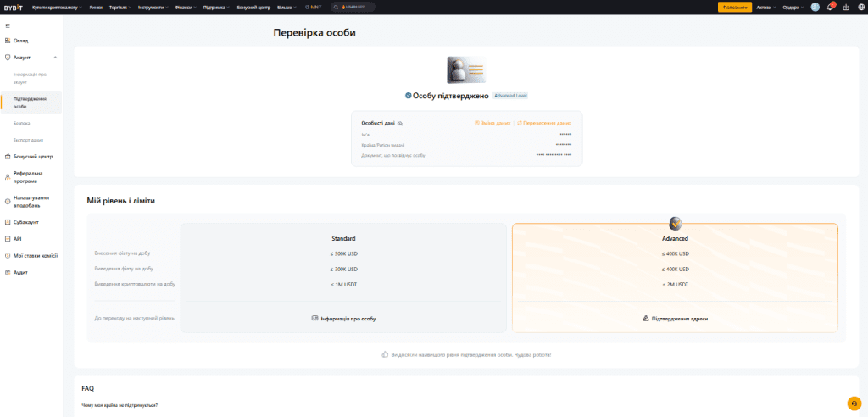
Task: Click the house icon beside Підтвердження адреси
Action: coord(645,319)
